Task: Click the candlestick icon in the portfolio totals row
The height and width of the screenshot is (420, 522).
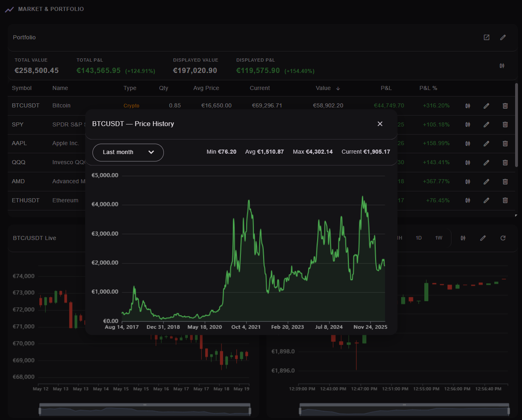Action: click(502, 66)
